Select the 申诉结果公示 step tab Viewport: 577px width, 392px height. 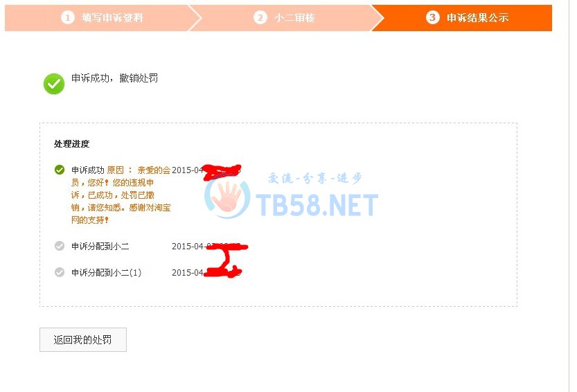click(x=463, y=18)
